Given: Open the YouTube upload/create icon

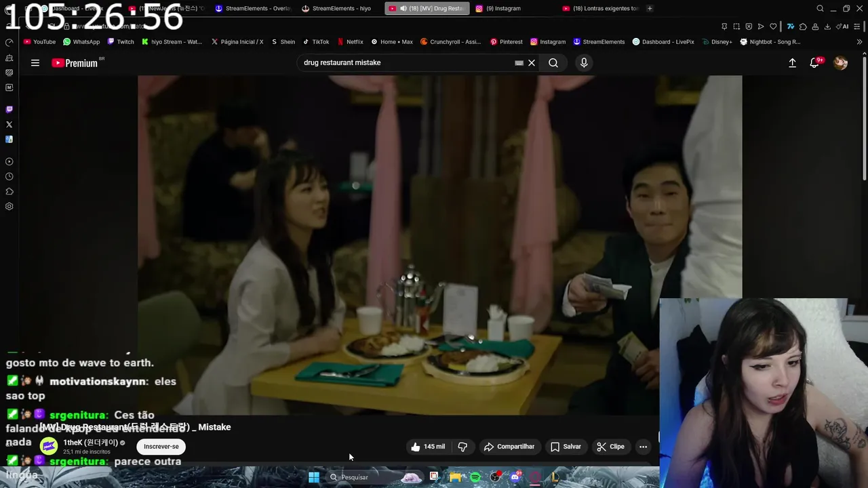Looking at the screenshot, I should (x=792, y=63).
